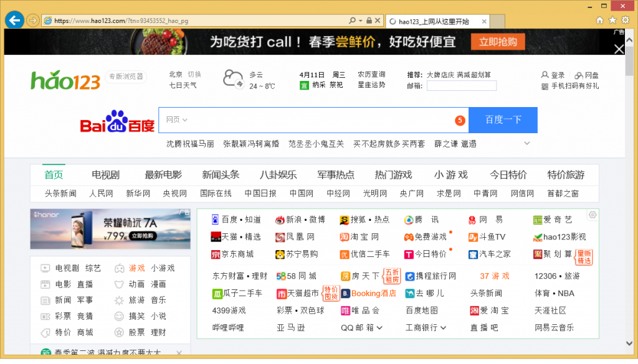Click the 邮箱 input field
Screen dimensions: 638x364
point(461,86)
